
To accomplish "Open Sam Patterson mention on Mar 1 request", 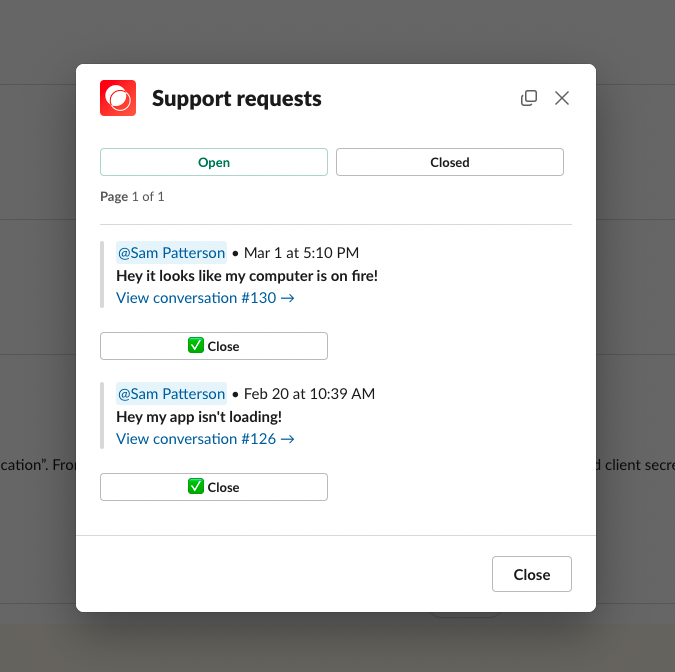I will tap(171, 253).
